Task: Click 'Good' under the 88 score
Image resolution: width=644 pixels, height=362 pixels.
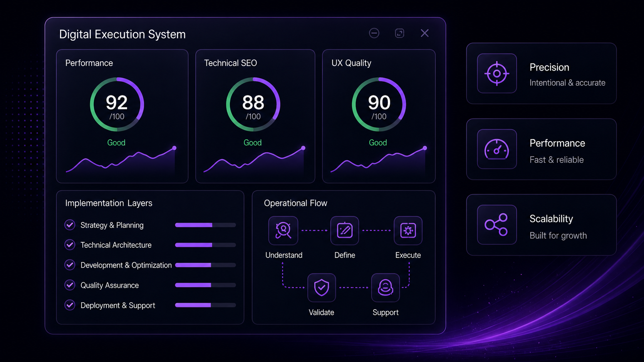Action: 253,143
